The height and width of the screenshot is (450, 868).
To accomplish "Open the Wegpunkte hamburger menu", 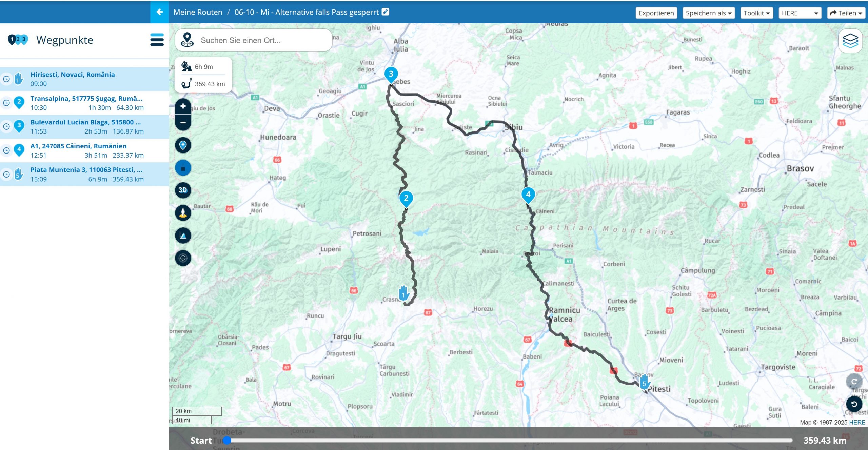I will pos(157,40).
